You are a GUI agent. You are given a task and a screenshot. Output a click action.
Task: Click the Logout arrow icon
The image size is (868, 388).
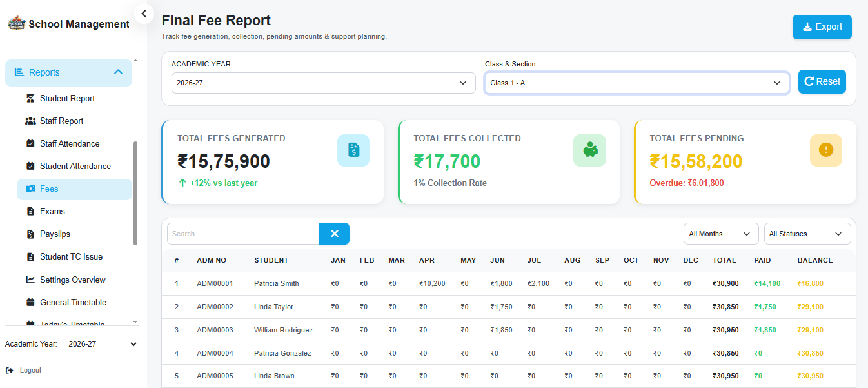pyautogui.click(x=9, y=370)
